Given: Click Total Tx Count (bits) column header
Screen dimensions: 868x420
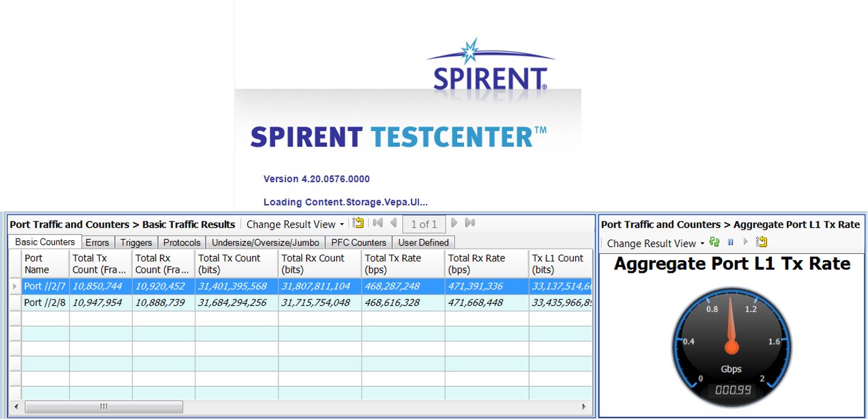Looking at the screenshot, I should click(237, 263).
